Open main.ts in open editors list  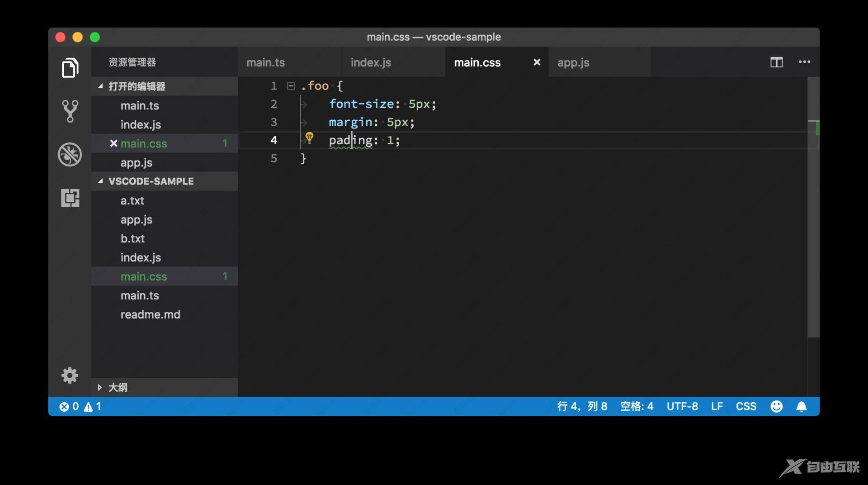coord(165,105)
